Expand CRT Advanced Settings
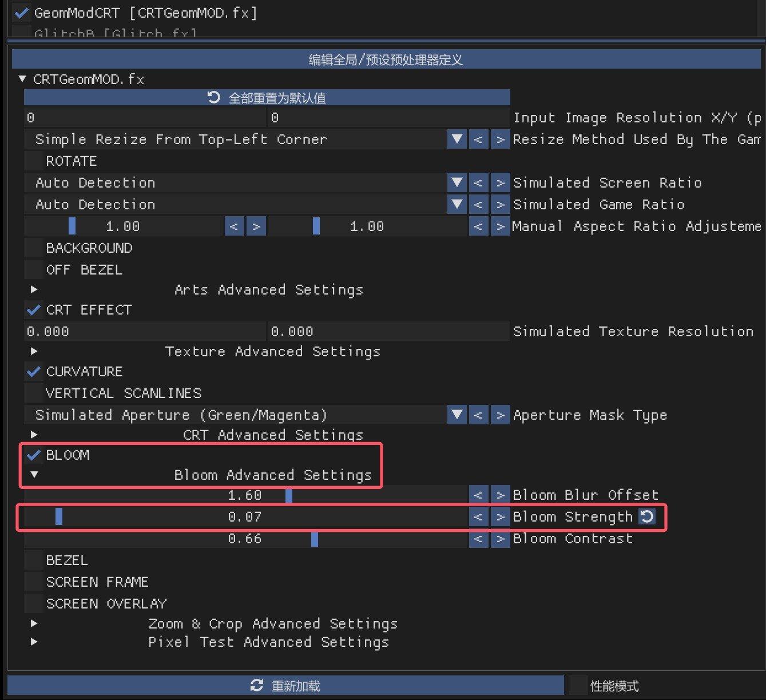This screenshot has height=700, width=766. [34, 435]
